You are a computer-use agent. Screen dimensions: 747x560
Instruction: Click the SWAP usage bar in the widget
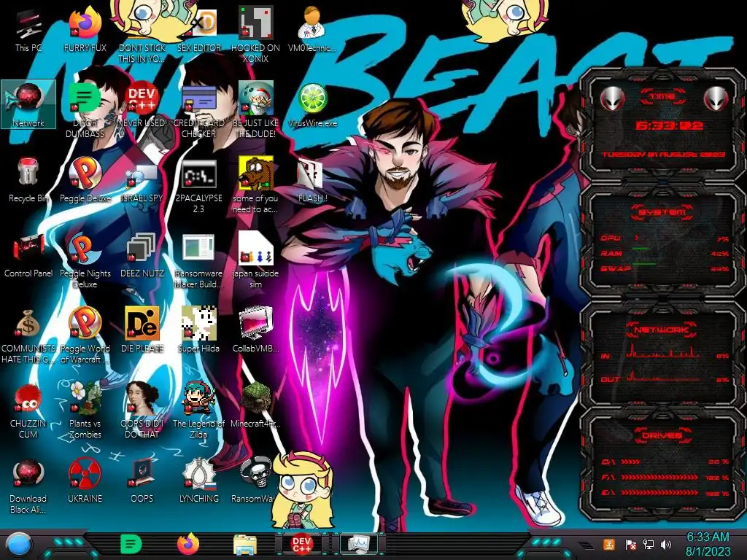(665, 268)
